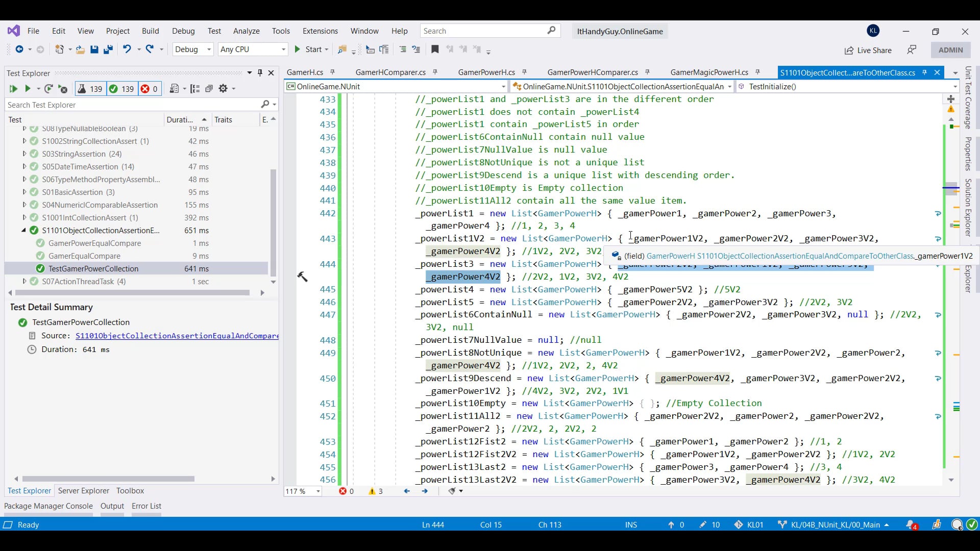Open the S1101ObjectCollectionAssertion source link
This screenshot has height=551, width=980.
coord(177,336)
